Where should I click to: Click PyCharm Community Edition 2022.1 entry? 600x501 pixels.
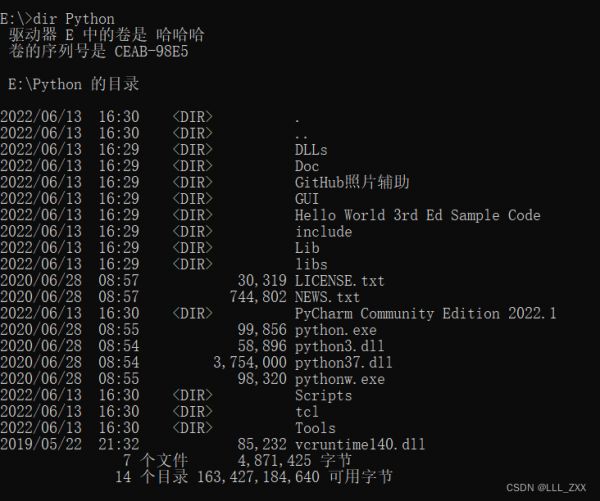pos(426,313)
